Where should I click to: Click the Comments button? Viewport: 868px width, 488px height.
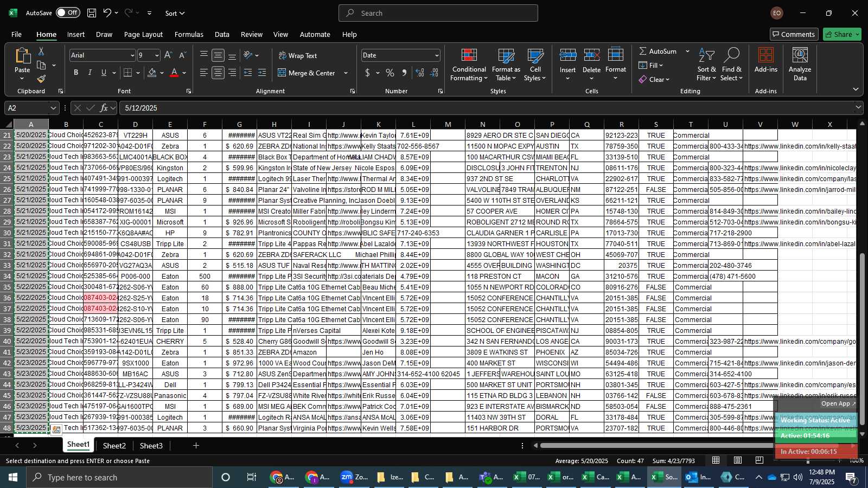[x=794, y=34]
